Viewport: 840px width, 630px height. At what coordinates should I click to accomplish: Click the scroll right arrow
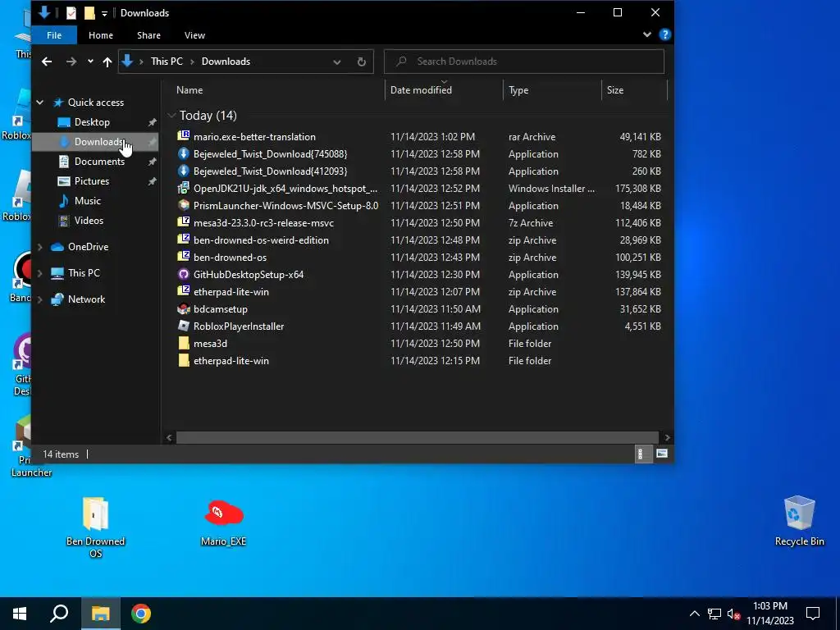667,438
